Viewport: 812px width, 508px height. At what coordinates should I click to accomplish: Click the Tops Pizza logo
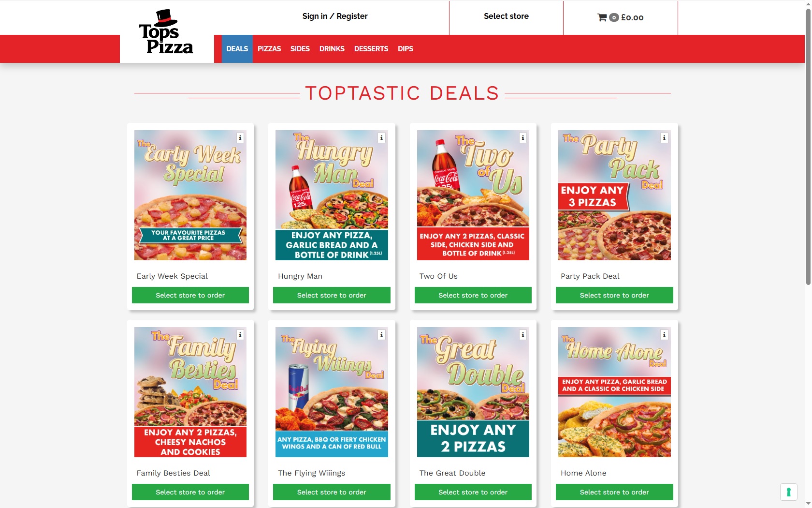click(166, 32)
